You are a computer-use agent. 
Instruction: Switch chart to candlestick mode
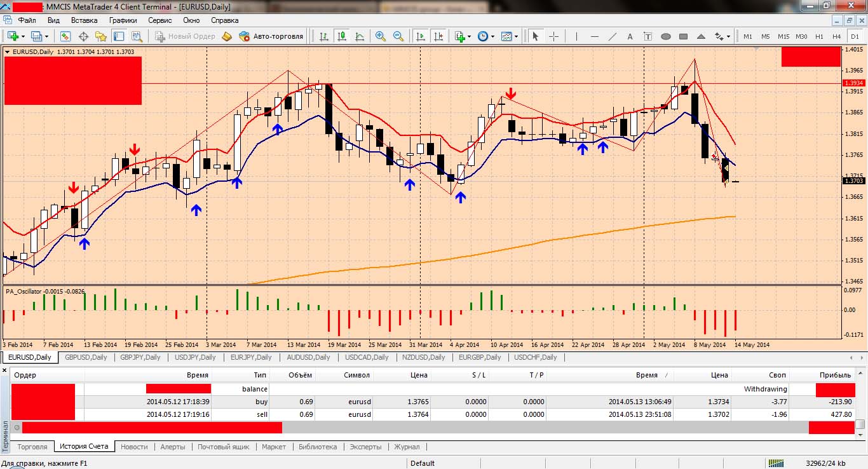[342, 36]
